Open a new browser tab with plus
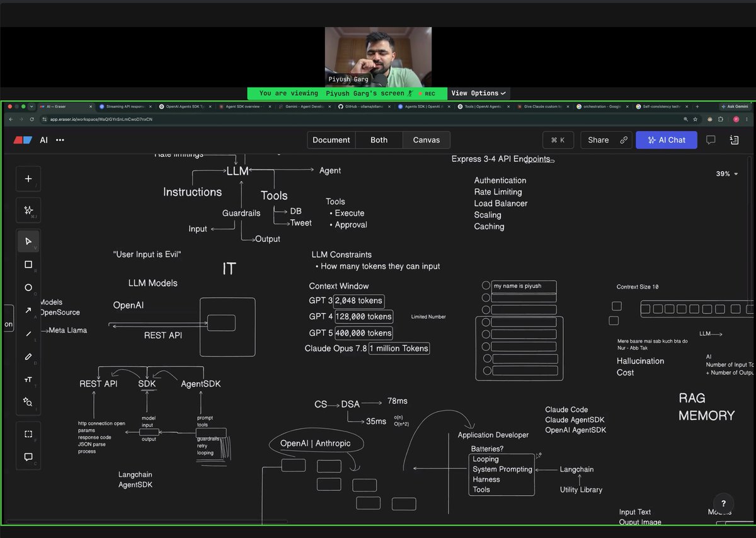This screenshot has width=756, height=538. 697,106
